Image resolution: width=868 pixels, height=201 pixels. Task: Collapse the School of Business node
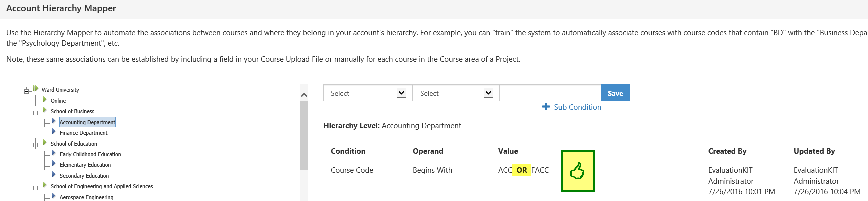tap(35, 112)
